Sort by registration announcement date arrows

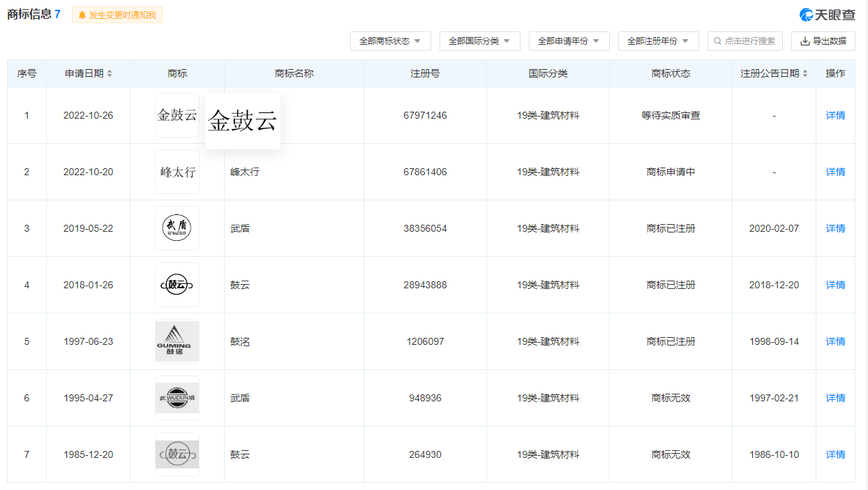click(x=805, y=73)
